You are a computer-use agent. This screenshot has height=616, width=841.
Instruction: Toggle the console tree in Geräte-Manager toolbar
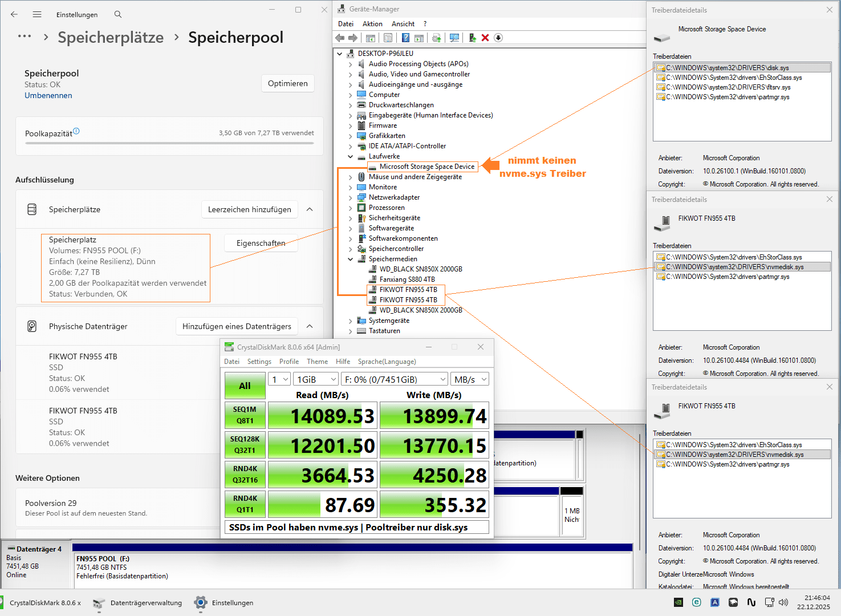(x=371, y=38)
